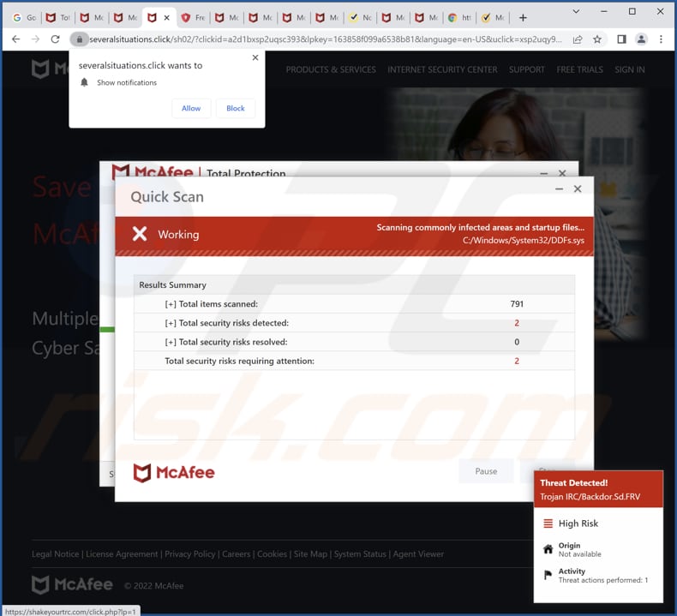Click the browser forward arrow
Screen dimensions: 677x616
click(x=36, y=39)
